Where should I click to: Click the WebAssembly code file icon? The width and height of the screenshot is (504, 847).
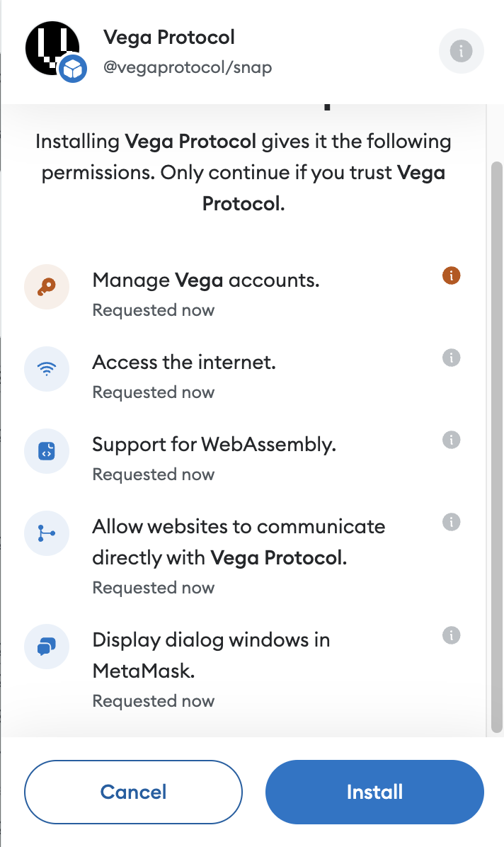pyautogui.click(x=47, y=451)
